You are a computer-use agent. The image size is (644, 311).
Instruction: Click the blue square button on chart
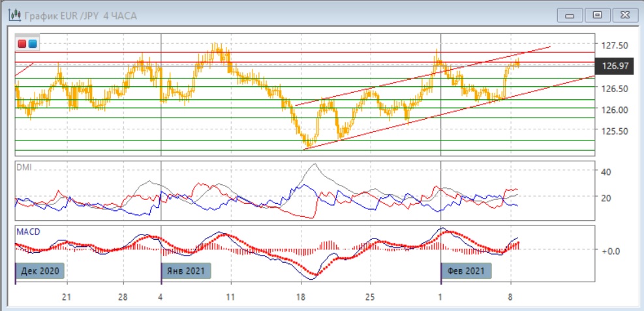[x=33, y=44]
